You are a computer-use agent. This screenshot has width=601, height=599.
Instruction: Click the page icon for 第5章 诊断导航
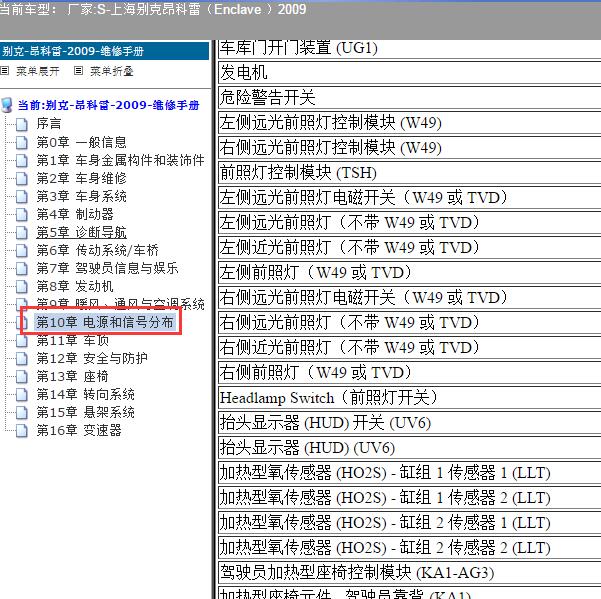22,232
